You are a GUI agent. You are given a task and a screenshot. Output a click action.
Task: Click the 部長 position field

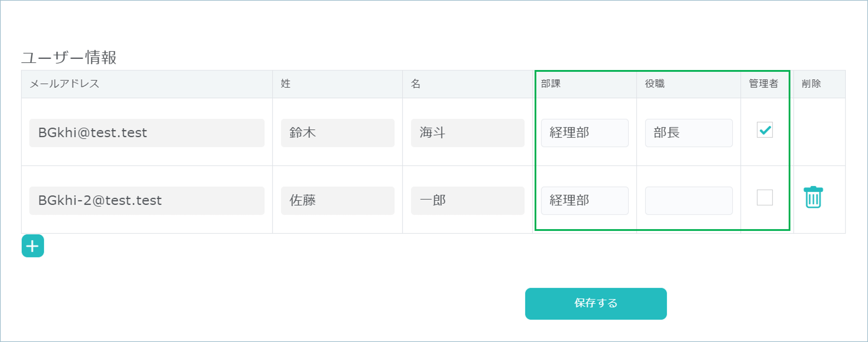click(688, 133)
